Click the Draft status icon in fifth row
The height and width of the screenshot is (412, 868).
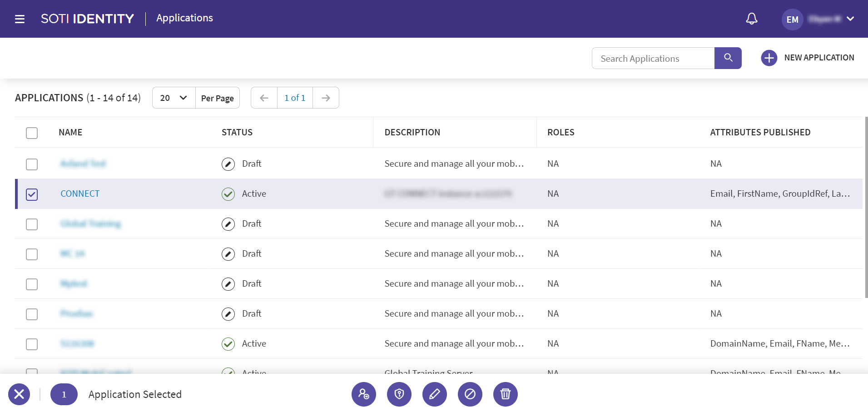pyautogui.click(x=228, y=284)
